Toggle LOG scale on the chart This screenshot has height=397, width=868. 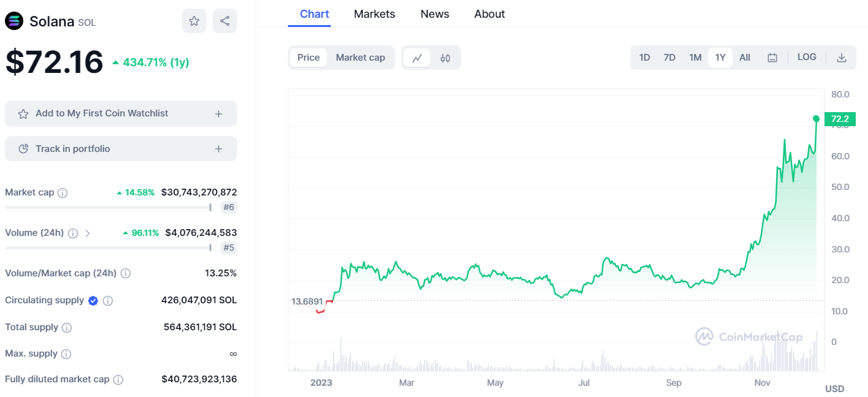coord(807,57)
